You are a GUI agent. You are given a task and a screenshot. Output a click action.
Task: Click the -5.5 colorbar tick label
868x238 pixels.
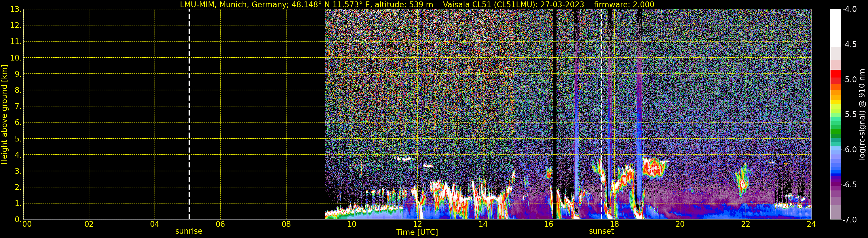tap(849, 114)
